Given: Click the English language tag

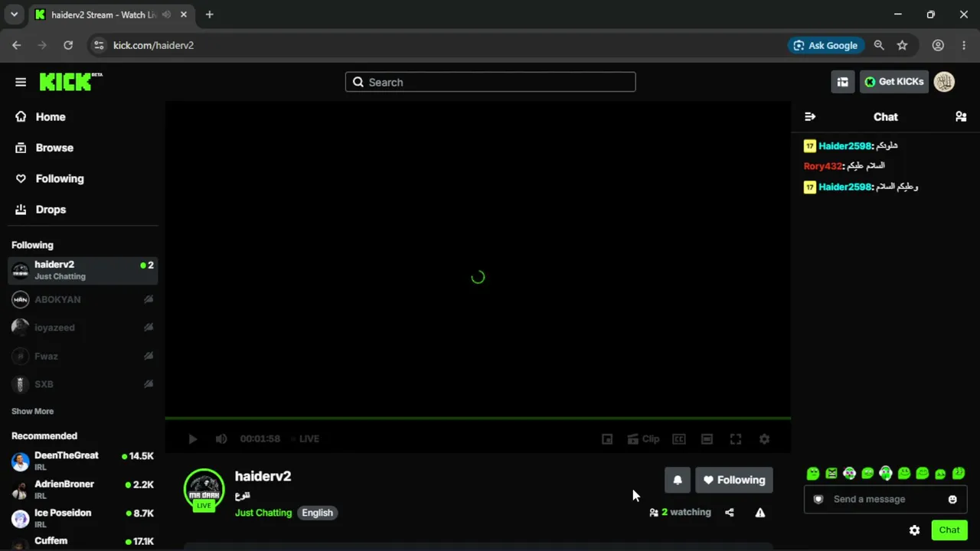Looking at the screenshot, I should click(317, 513).
